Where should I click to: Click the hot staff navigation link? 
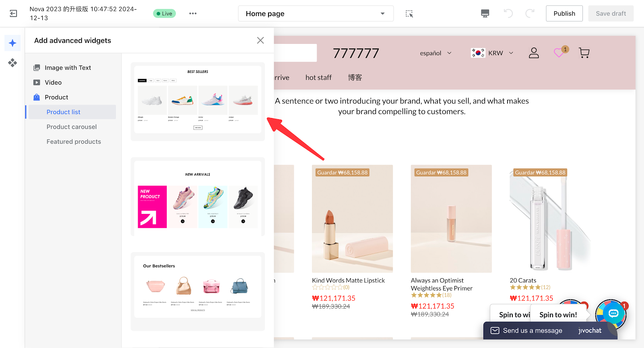click(x=318, y=77)
